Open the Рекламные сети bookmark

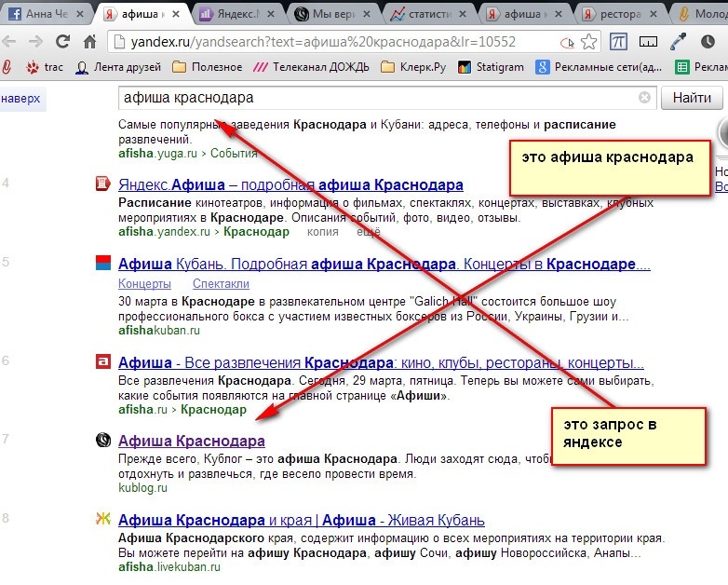[x=599, y=67]
